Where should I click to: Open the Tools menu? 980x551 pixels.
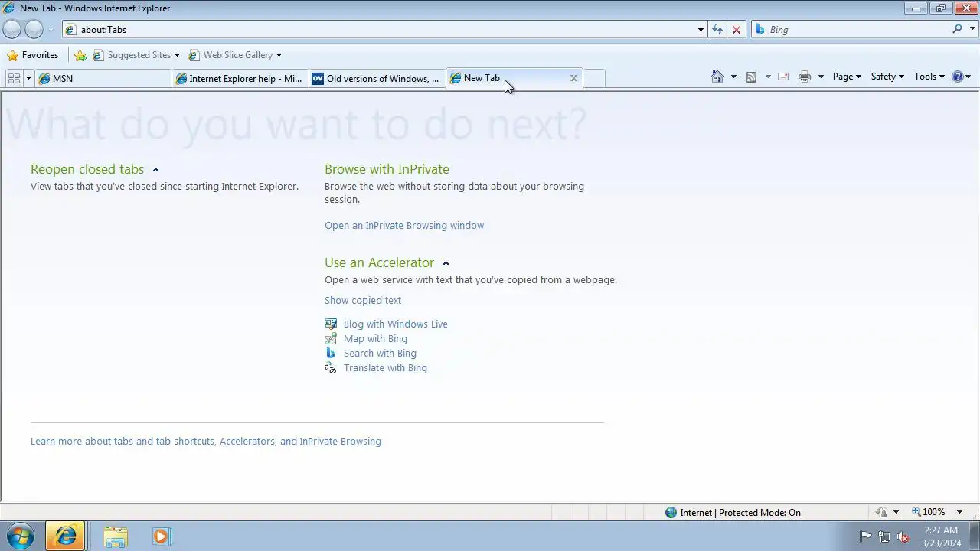coord(929,77)
